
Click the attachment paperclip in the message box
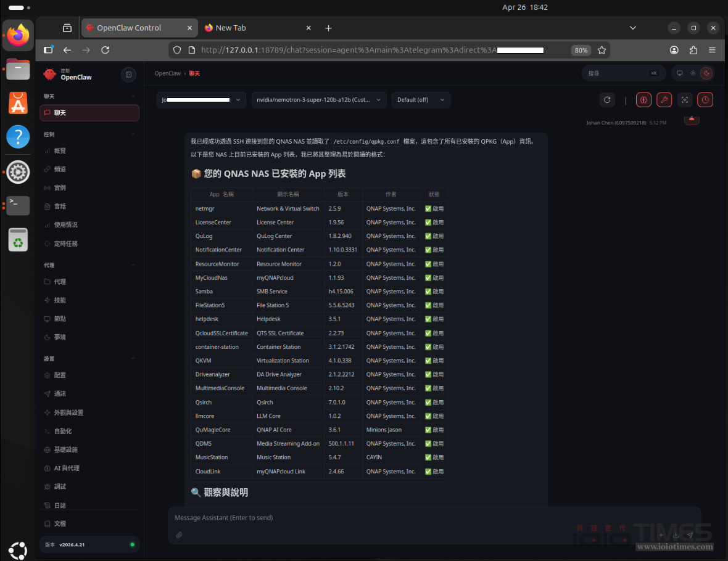tap(180, 535)
